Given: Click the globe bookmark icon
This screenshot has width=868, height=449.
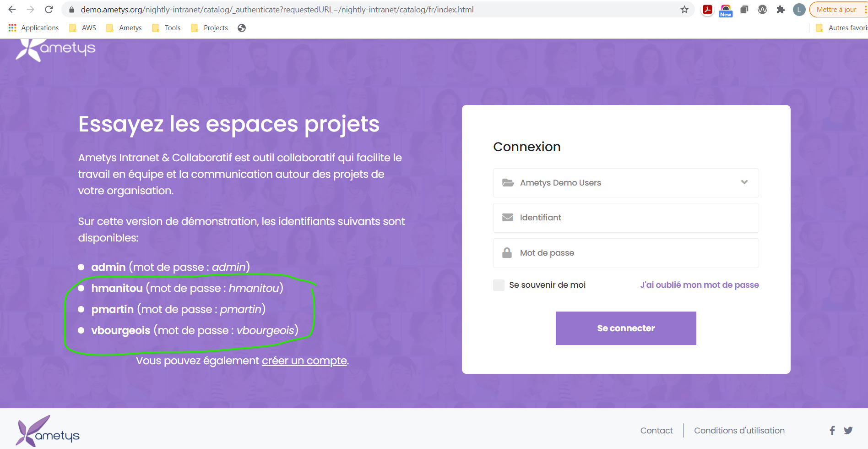Looking at the screenshot, I should 242,28.
